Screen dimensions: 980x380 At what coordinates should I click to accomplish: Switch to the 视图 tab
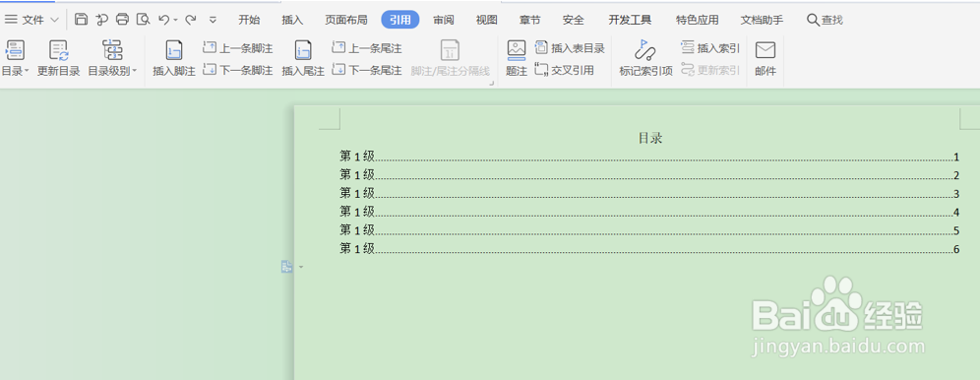pyautogui.click(x=486, y=20)
